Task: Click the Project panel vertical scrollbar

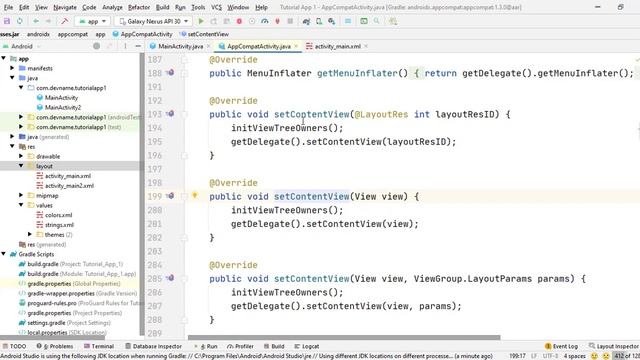Action: [x=142, y=194]
